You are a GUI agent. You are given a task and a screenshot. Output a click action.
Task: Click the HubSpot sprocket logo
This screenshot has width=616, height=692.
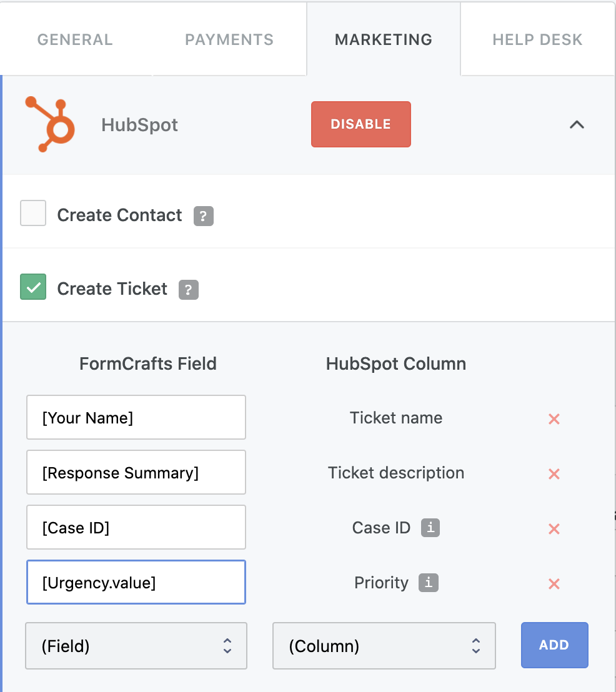pyautogui.click(x=50, y=124)
